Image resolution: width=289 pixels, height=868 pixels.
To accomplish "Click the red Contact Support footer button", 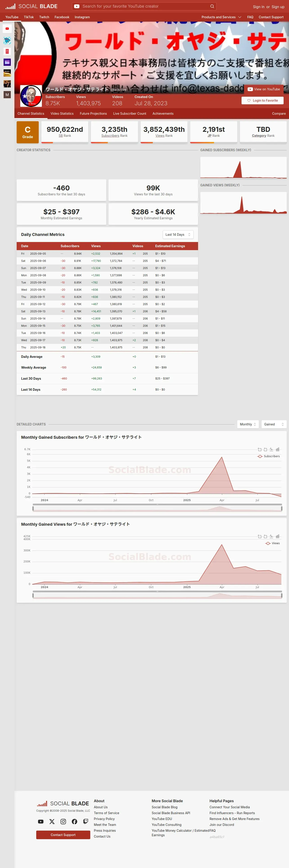I will pos(63,835).
